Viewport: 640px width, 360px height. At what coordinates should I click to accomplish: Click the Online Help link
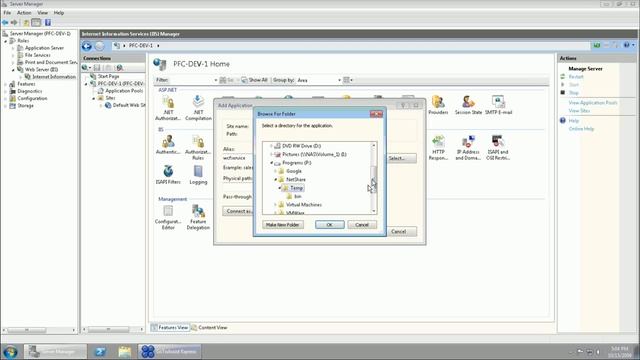pos(581,129)
